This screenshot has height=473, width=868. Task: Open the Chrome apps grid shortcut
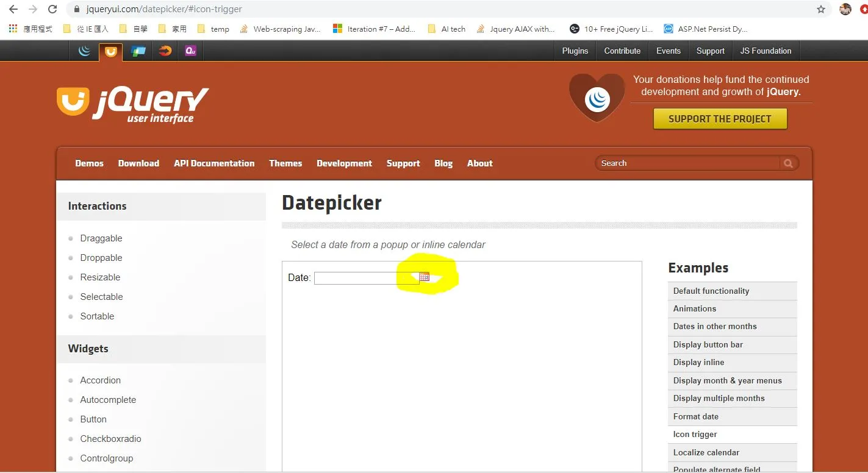click(x=13, y=29)
